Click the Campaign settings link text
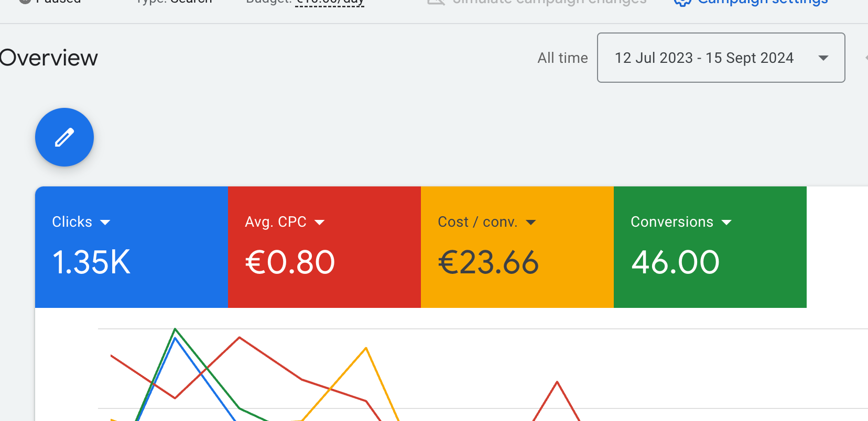Viewport: 868px width, 421px height. pos(763,2)
